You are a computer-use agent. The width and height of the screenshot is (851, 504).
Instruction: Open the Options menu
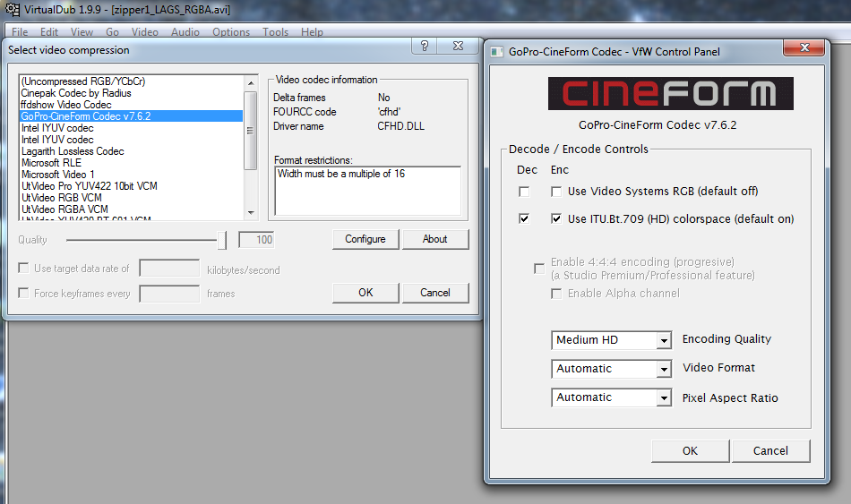(231, 32)
